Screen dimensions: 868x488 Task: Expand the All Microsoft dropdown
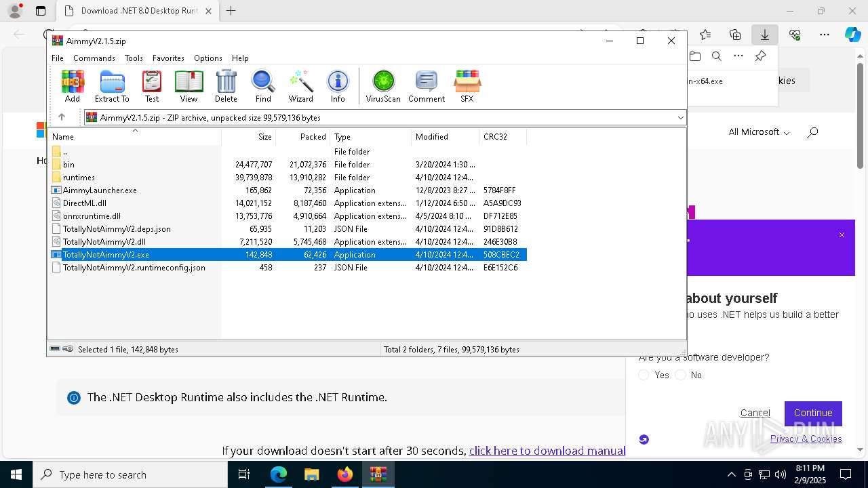[x=759, y=132]
